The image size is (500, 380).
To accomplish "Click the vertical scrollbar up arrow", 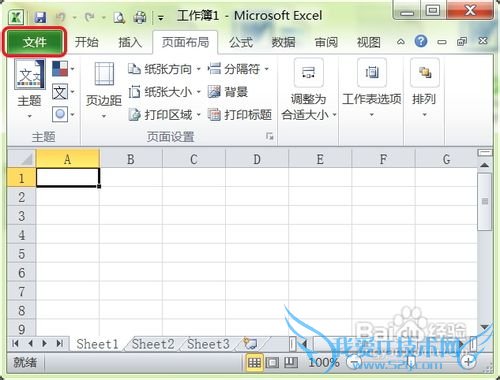I will coord(485,165).
